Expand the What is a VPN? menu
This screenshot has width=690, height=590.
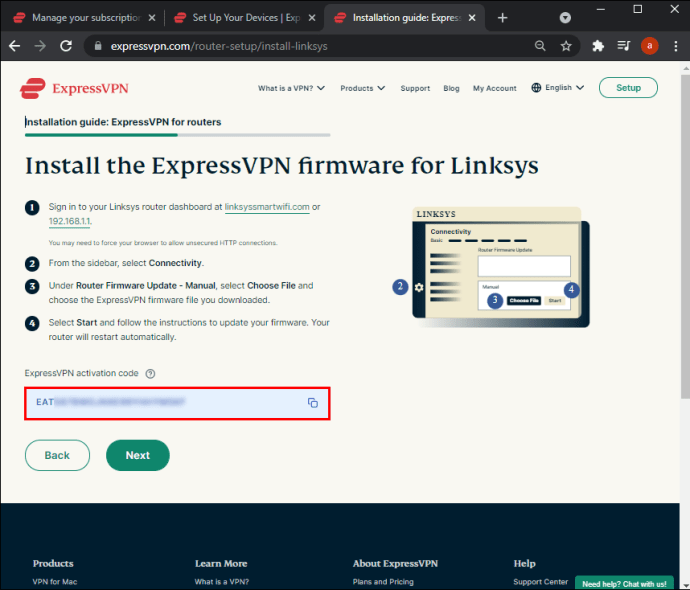coord(291,88)
